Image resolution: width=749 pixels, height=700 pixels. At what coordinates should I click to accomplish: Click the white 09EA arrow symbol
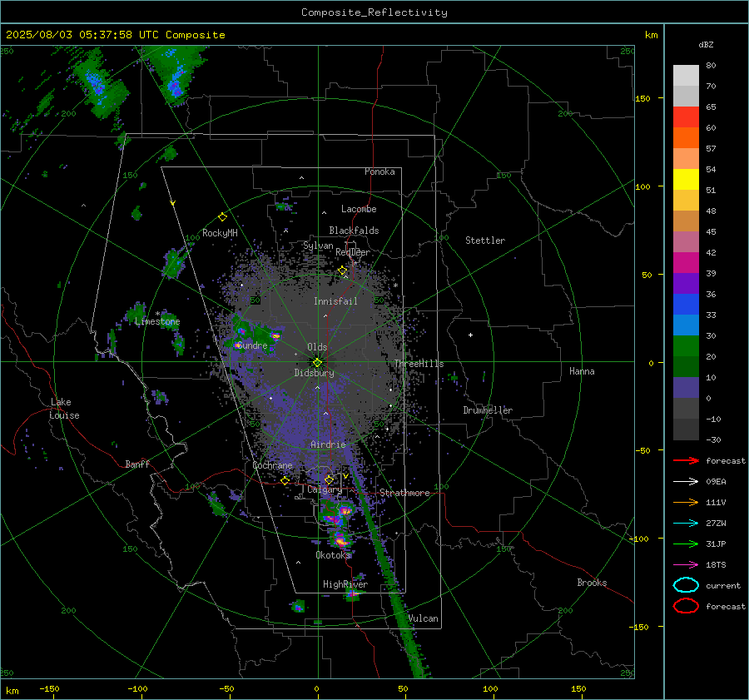pos(686,481)
